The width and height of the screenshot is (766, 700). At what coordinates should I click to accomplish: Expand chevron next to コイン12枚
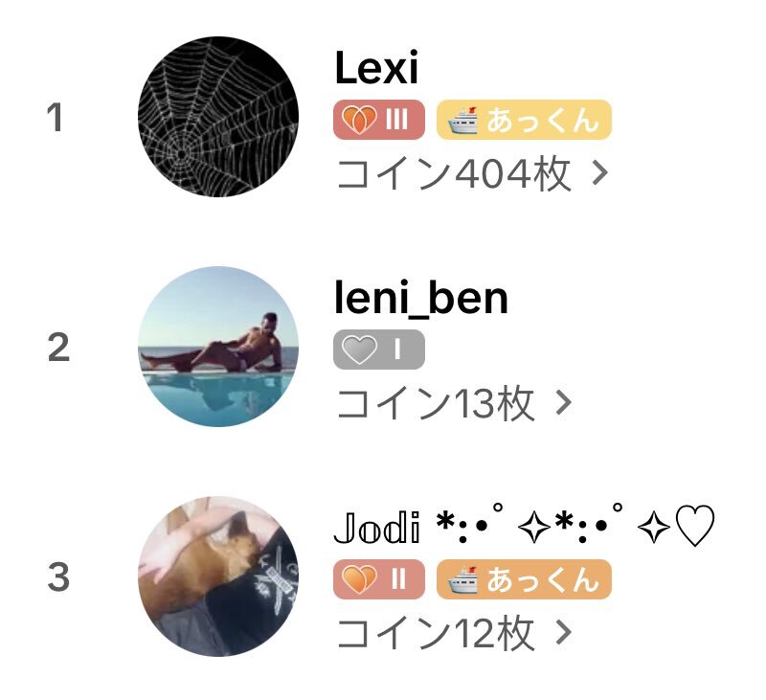[x=563, y=633]
